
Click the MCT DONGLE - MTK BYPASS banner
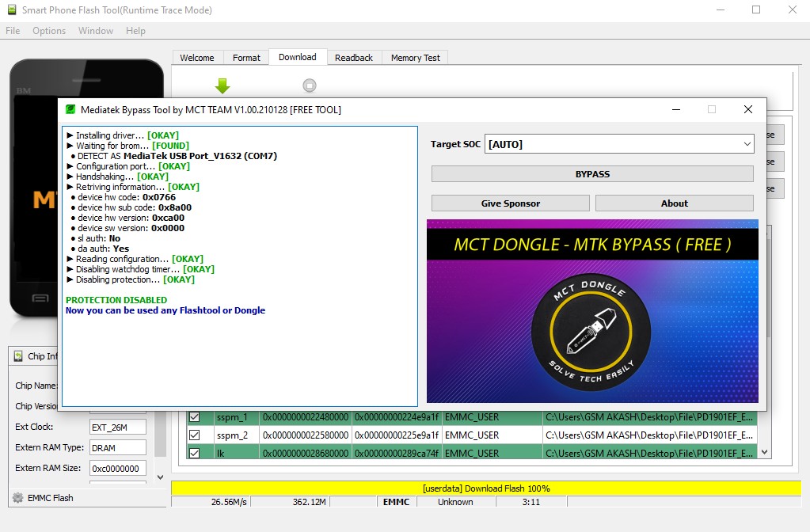pos(592,244)
